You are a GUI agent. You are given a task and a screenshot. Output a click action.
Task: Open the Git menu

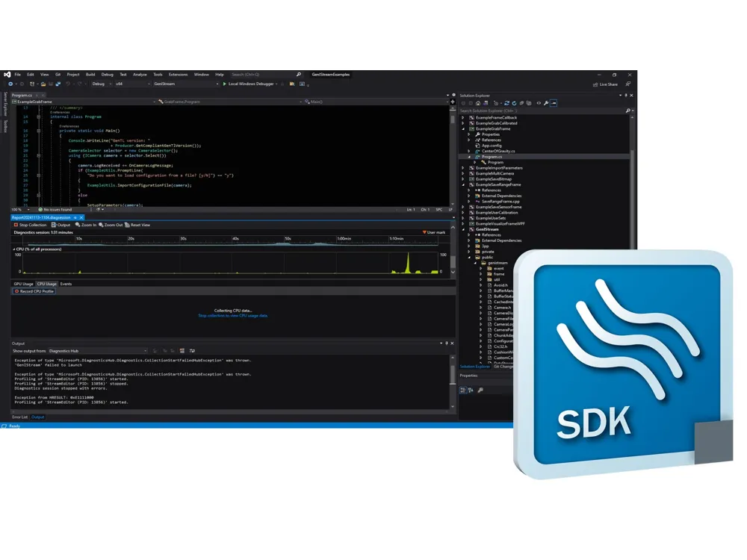(x=58, y=74)
